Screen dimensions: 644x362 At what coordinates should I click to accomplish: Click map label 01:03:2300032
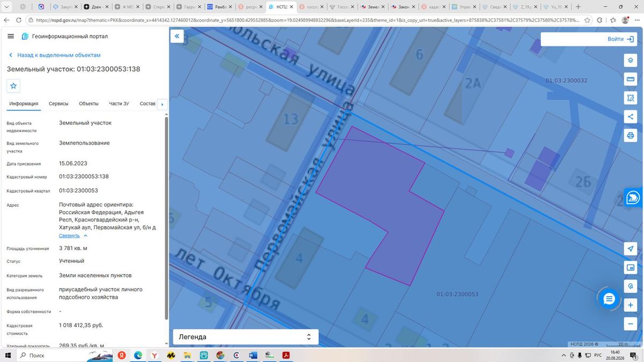[x=566, y=80]
